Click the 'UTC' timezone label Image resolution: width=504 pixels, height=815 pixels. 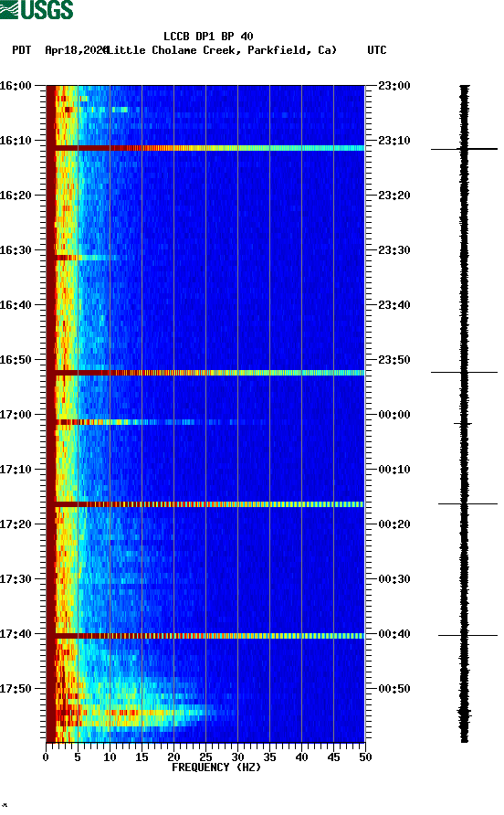point(377,50)
